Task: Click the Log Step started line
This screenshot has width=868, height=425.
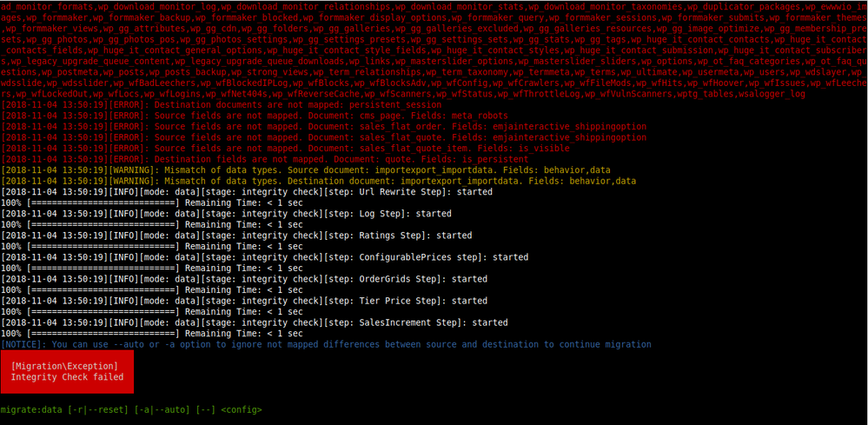Action: pos(226,213)
